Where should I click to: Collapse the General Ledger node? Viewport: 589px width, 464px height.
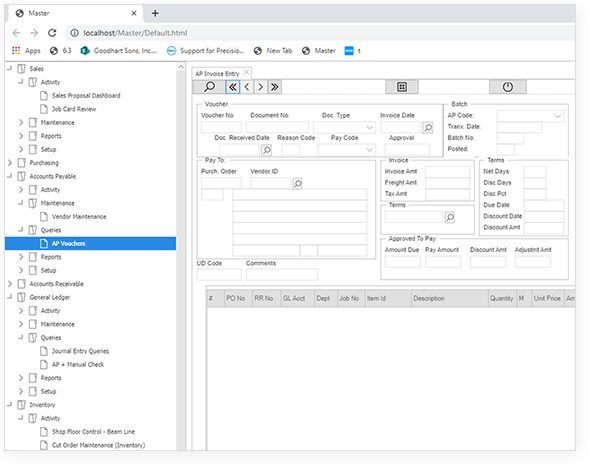(10, 297)
